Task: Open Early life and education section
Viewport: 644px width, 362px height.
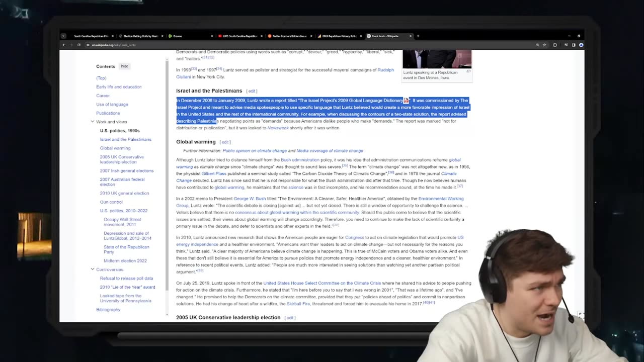Action: [x=119, y=86]
